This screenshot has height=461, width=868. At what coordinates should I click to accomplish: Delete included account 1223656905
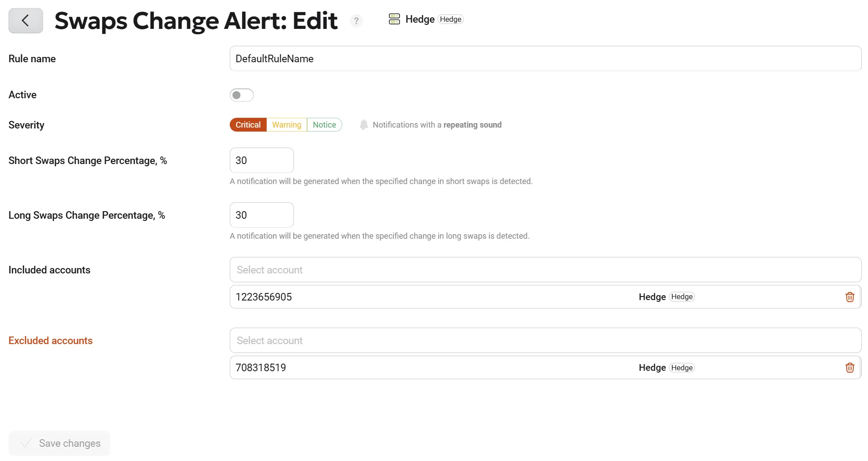850,297
